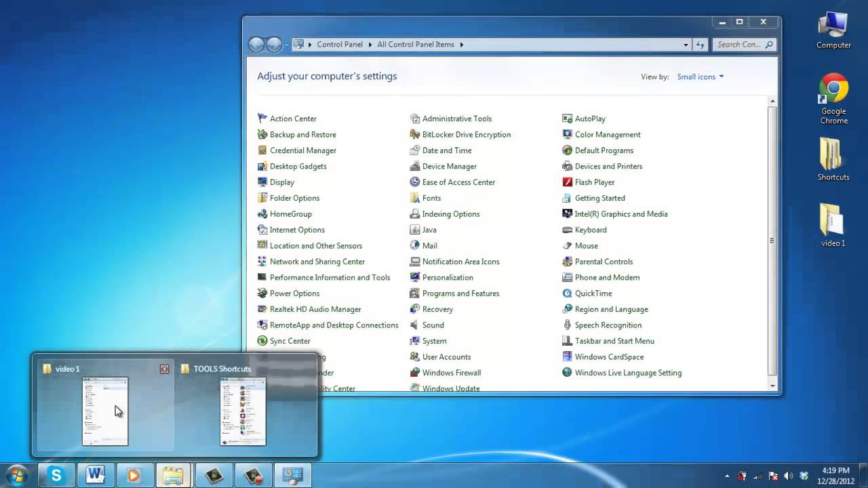The height and width of the screenshot is (488, 868).
Task: Click the Control Panel breadcrumb segment
Action: click(339, 45)
